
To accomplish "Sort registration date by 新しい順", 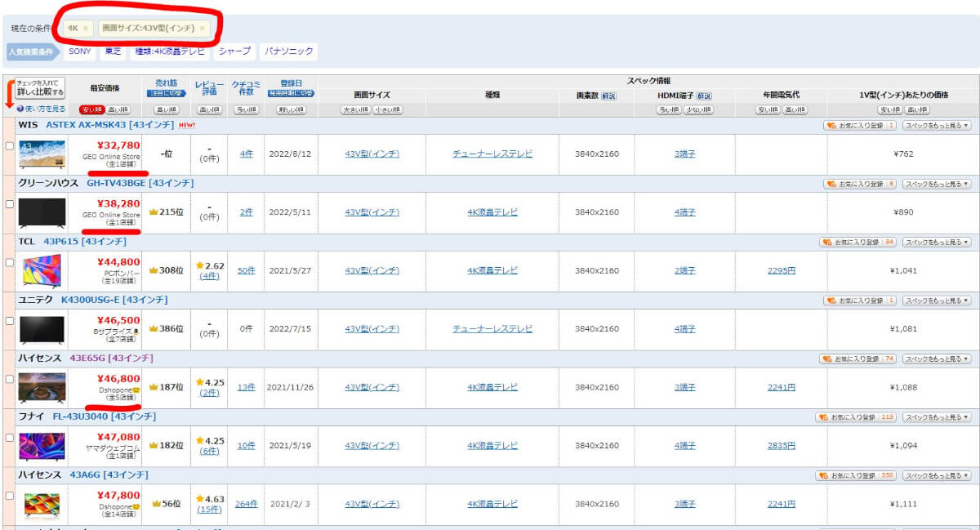I will [292, 109].
